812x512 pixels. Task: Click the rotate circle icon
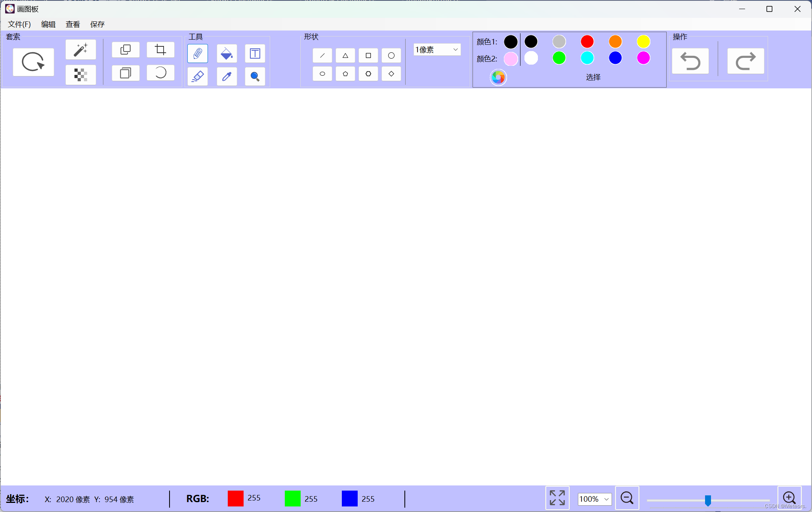[160, 73]
